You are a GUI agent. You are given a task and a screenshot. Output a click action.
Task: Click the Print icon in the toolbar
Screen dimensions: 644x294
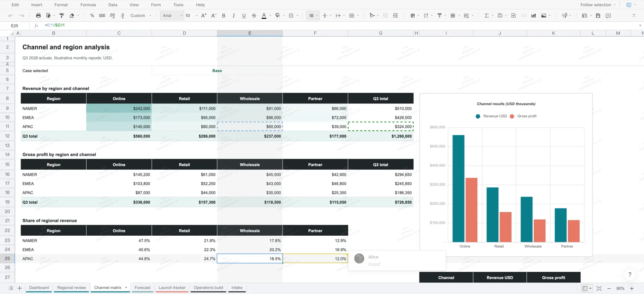(x=38, y=16)
